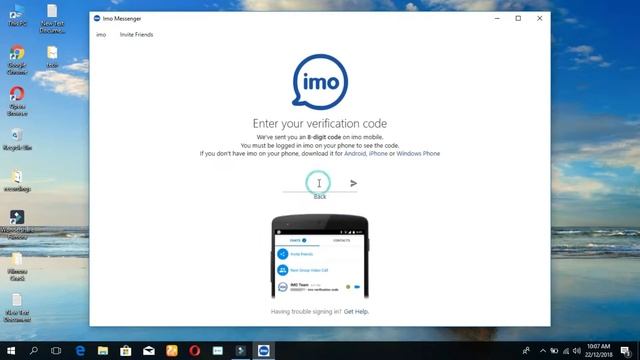Click the imo logo bubble
The image size is (640, 360).
click(320, 82)
